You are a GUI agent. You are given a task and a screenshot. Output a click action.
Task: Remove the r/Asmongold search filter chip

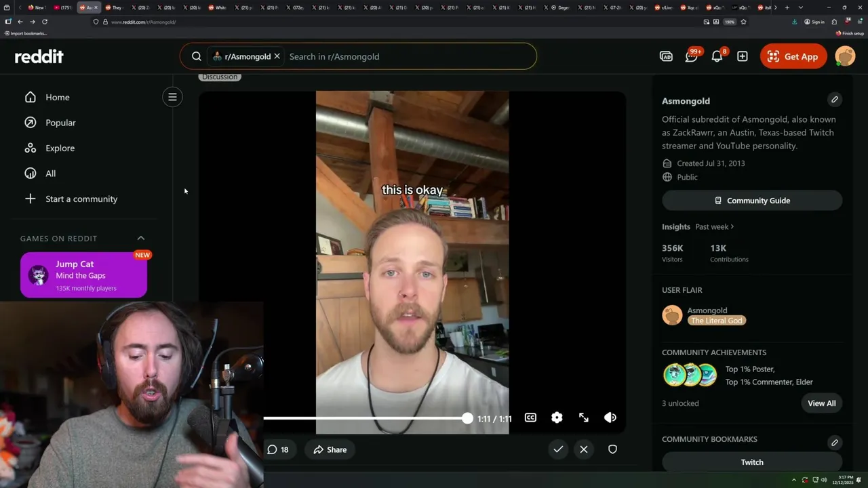click(x=277, y=56)
